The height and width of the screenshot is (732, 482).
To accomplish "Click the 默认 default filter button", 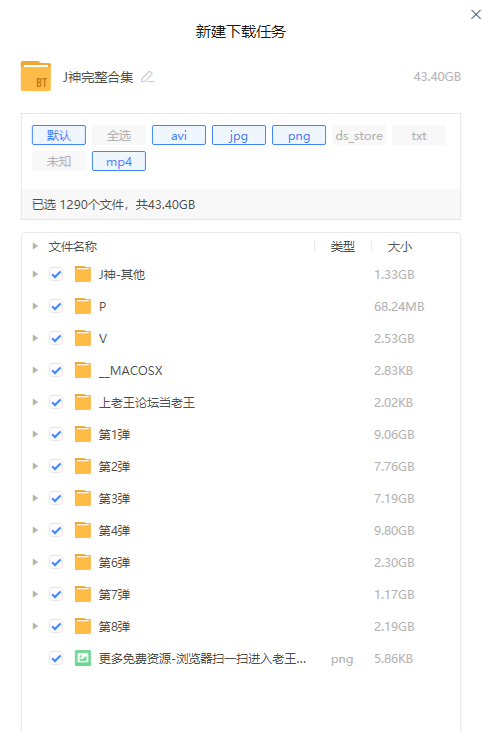I will point(59,135).
